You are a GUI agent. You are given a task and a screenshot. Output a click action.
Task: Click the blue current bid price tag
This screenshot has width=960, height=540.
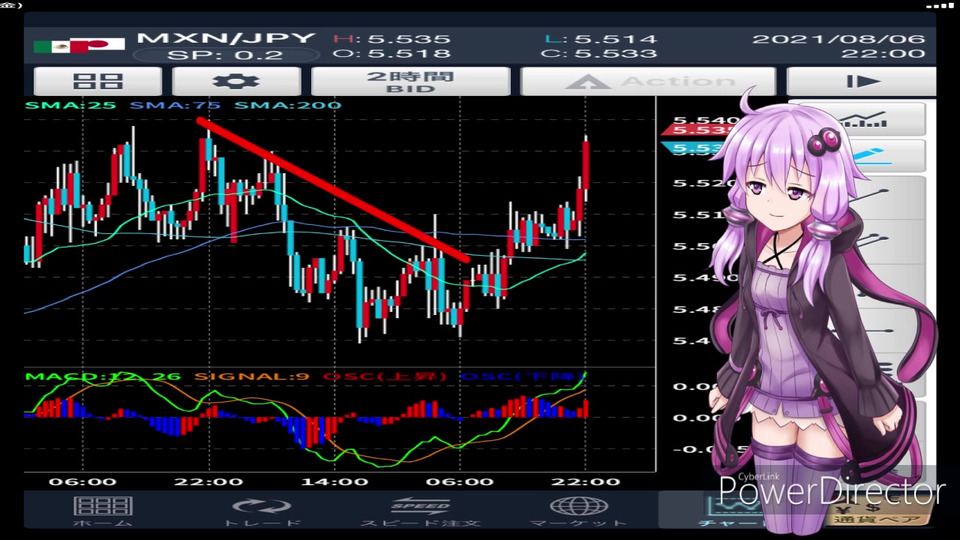pyautogui.click(x=698, y=148)
